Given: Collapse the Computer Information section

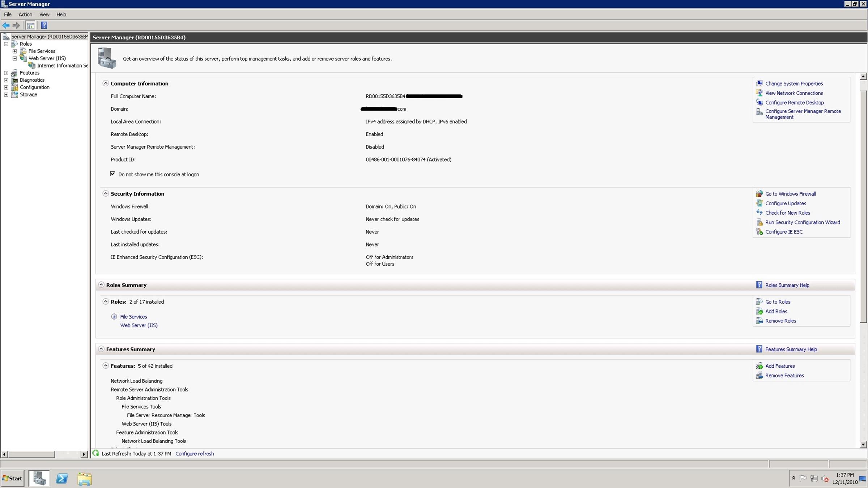Looking at the screenshot, I should tap(106, 83).
